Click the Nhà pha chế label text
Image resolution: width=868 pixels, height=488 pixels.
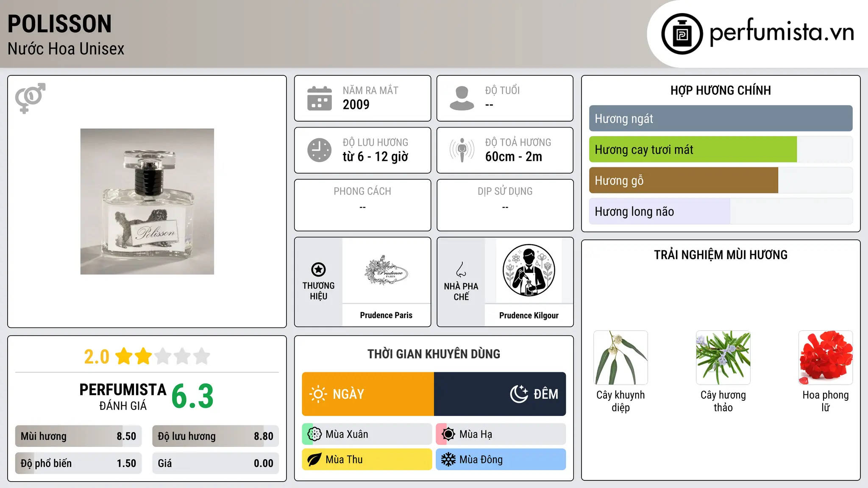click(461, 291)
